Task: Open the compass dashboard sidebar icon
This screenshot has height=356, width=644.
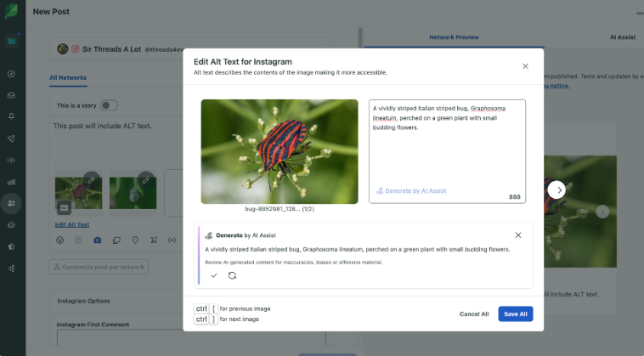Action: 12,74
